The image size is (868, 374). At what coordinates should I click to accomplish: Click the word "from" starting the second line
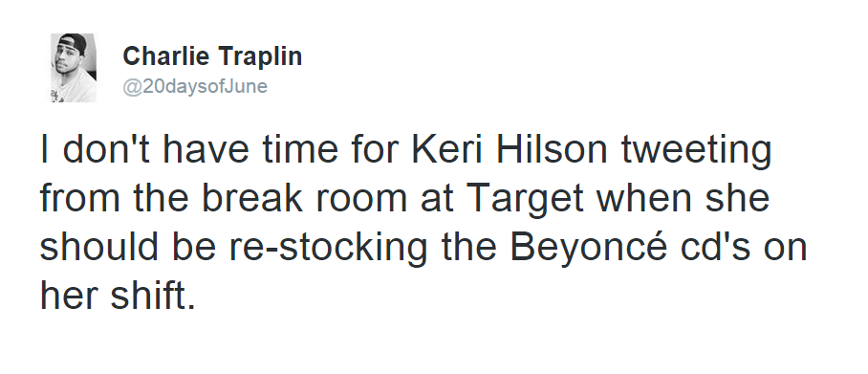pos(79,199)
